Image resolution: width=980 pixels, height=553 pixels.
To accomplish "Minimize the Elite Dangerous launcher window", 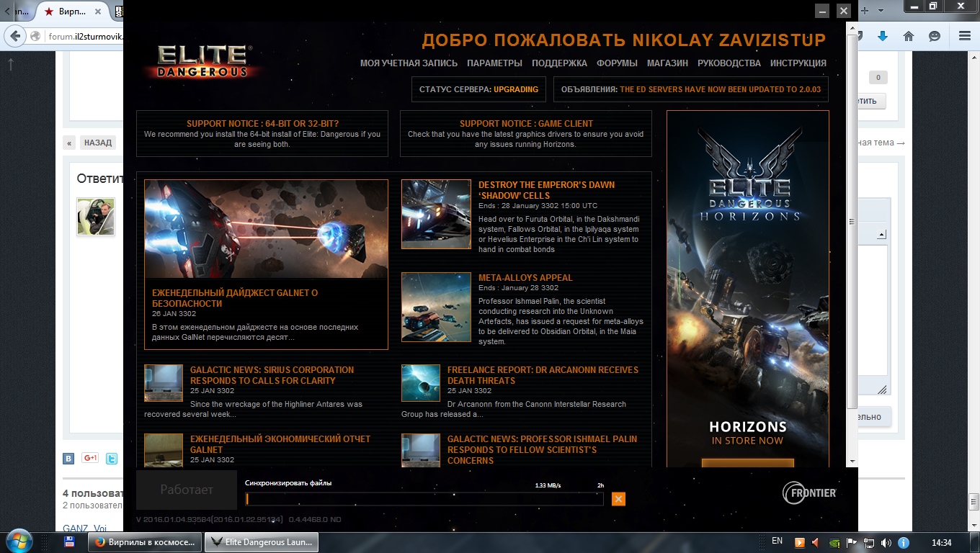I will pyautogui.click(x=823, y=11).
